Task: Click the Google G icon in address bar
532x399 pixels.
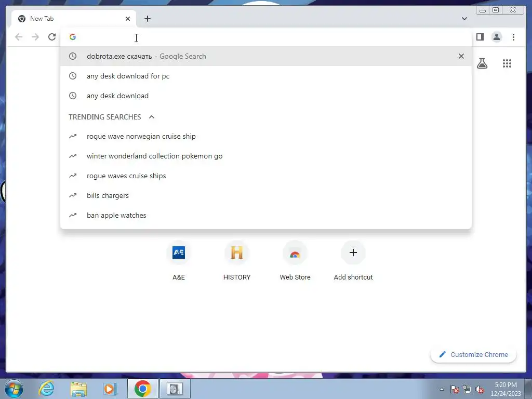Action: coord(73,37)
